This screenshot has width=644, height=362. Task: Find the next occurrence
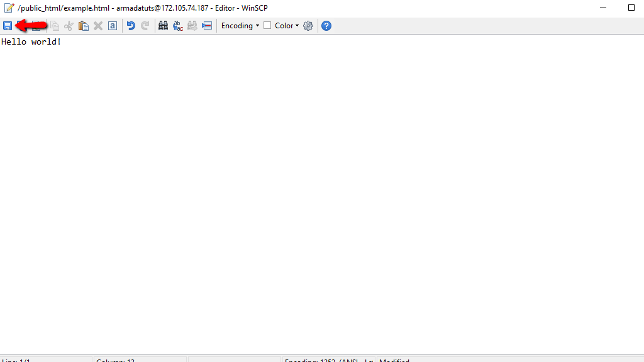click(x=192, y=26)
